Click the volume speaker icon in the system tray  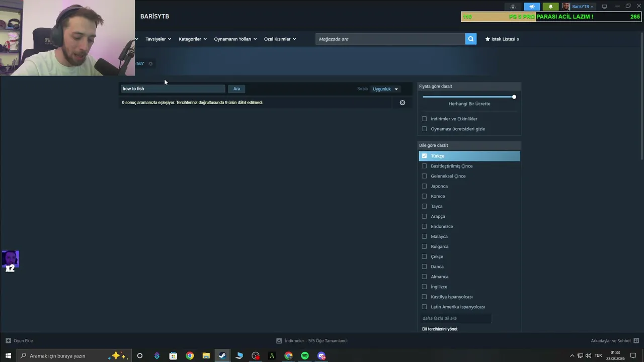[x=588, y=356]
